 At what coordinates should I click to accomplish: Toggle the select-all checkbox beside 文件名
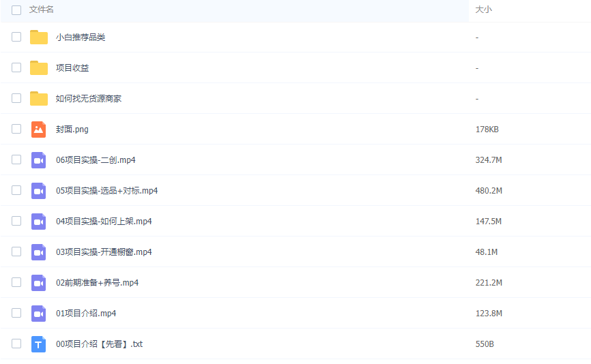(16, 10)
